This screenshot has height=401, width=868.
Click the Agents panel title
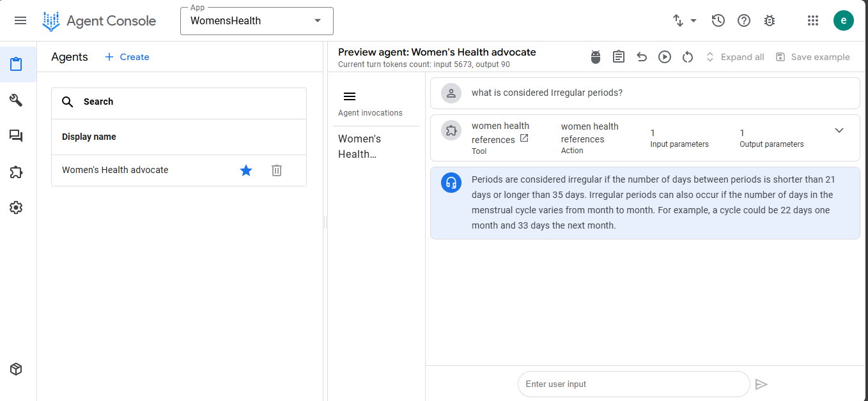pos(70,57)
